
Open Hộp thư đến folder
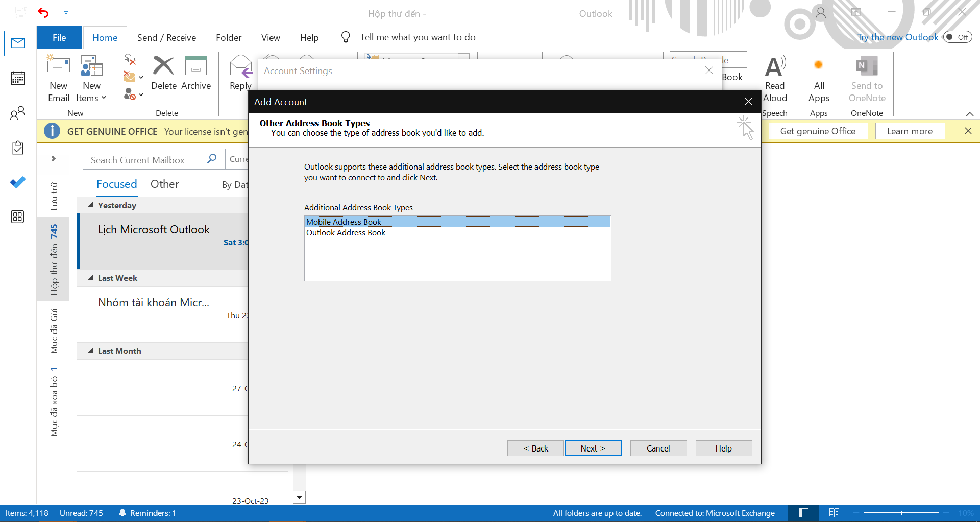pos(54,259)
